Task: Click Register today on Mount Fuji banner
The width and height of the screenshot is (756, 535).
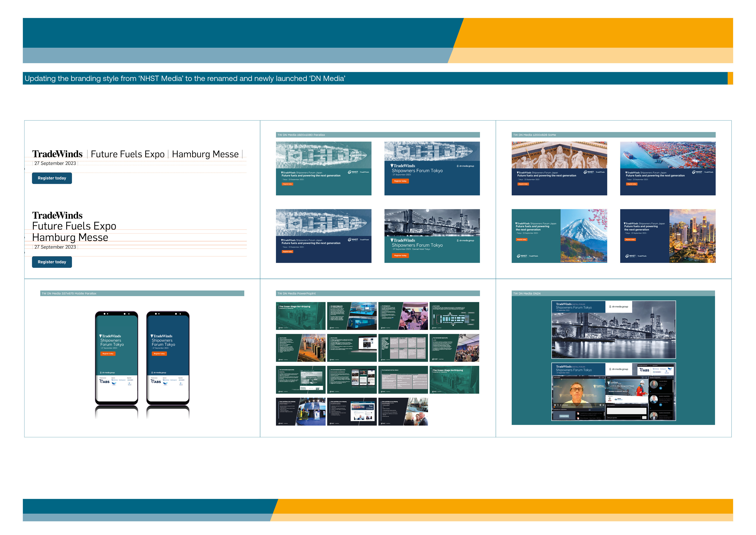Action: tap(522, 240)
